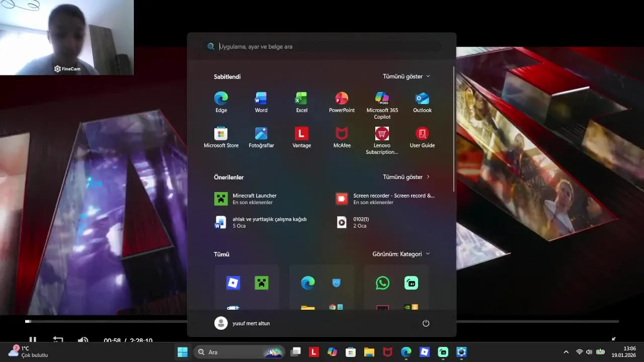Click the Windows Start button on taskbar

point(183,352)
